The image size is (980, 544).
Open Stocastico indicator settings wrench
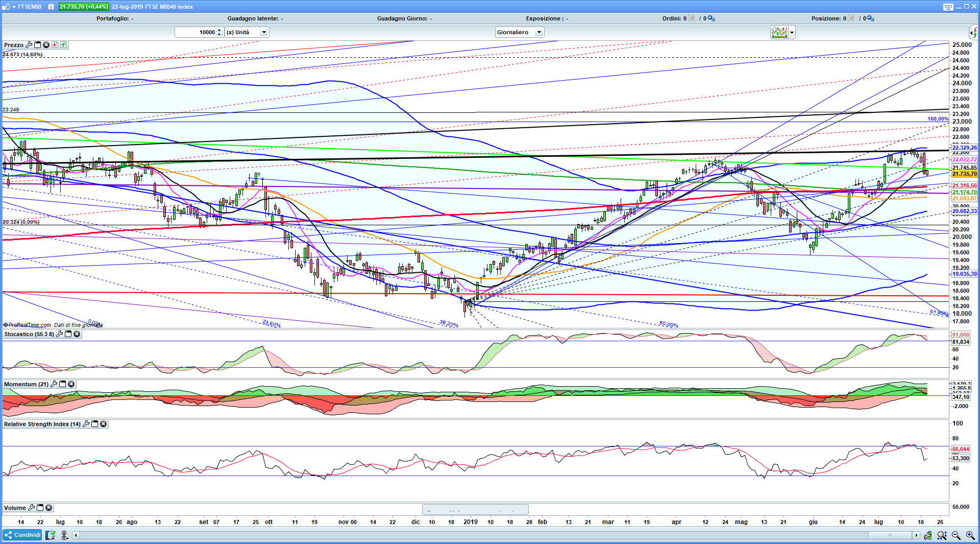point(59,334)
